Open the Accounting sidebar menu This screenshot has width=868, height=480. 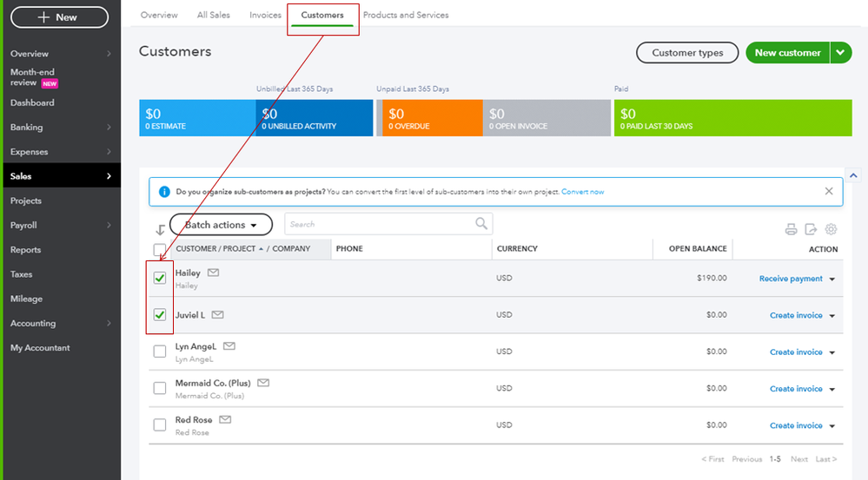(61, 323)
